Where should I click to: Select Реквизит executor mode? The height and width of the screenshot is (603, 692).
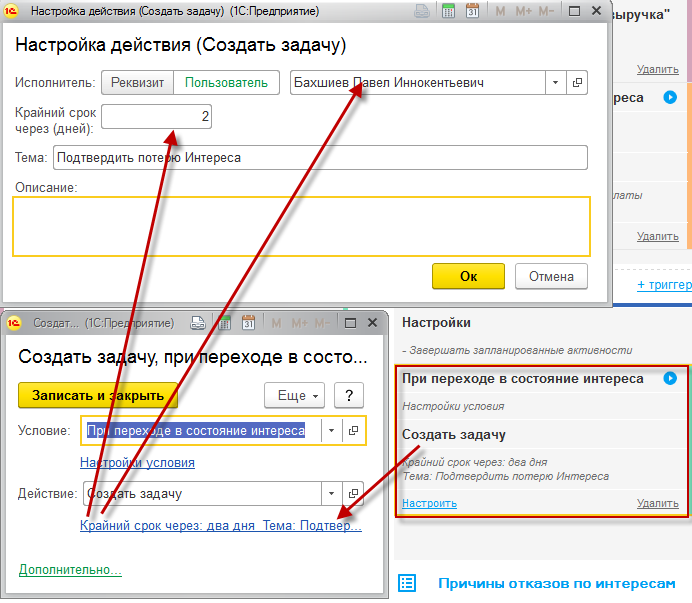137,83
